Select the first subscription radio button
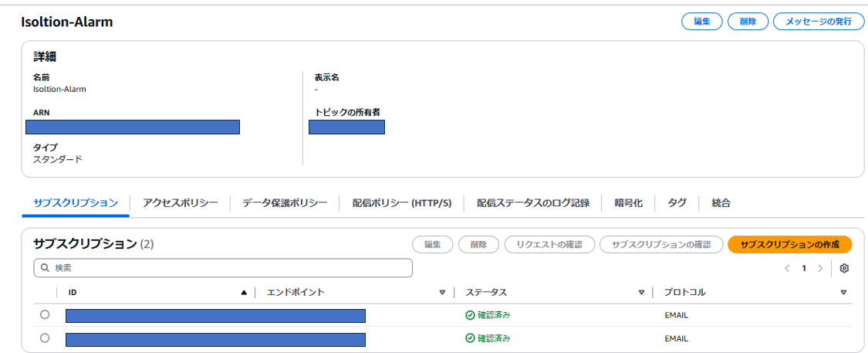The width and height of the screenshot is (868, 353). point(45,314)
